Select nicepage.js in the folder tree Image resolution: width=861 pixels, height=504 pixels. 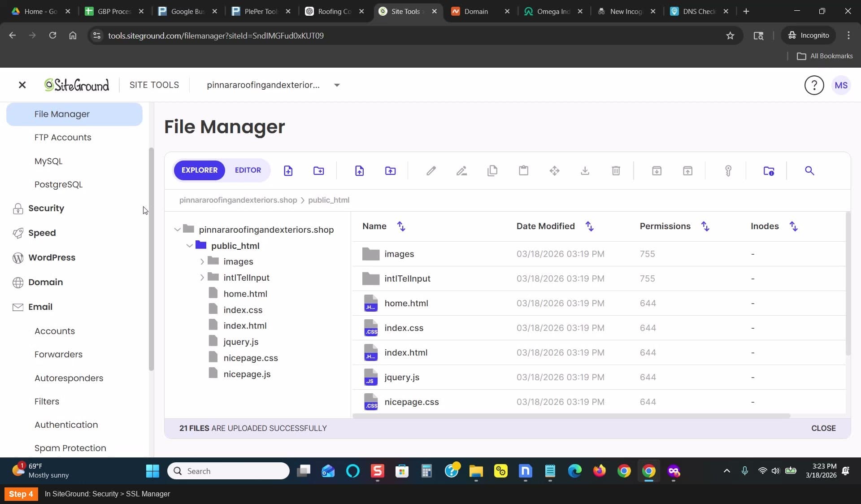point(247,374)
